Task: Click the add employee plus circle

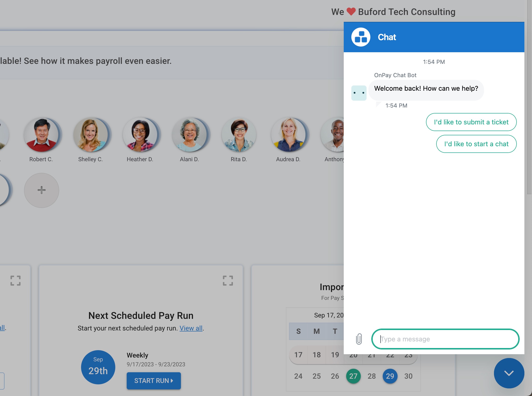Action: (x=42, y=190)
